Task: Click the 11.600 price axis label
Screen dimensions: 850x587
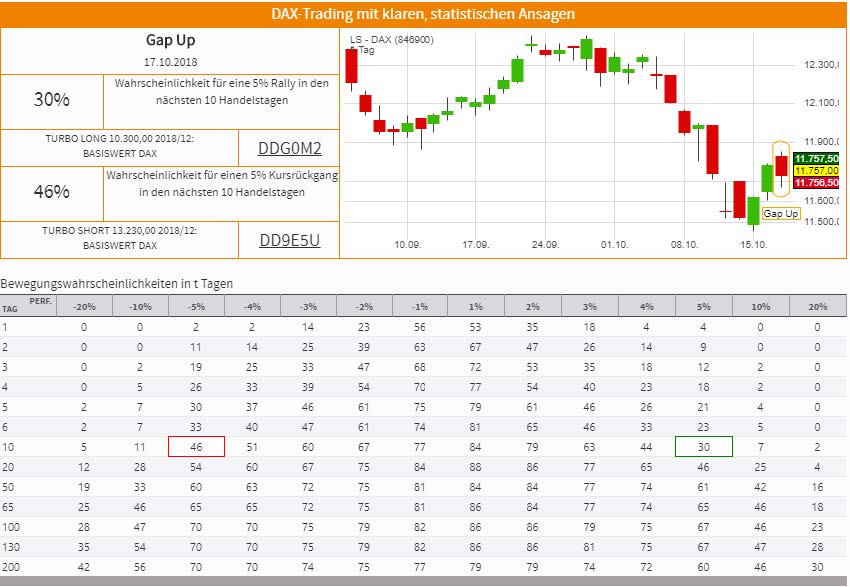Action: (822, 201)
